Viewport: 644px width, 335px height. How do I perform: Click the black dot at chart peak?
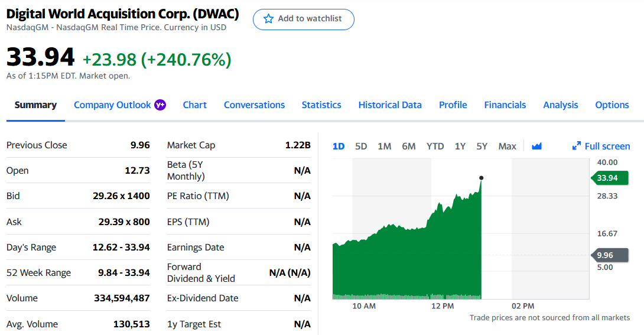point(482,178)
